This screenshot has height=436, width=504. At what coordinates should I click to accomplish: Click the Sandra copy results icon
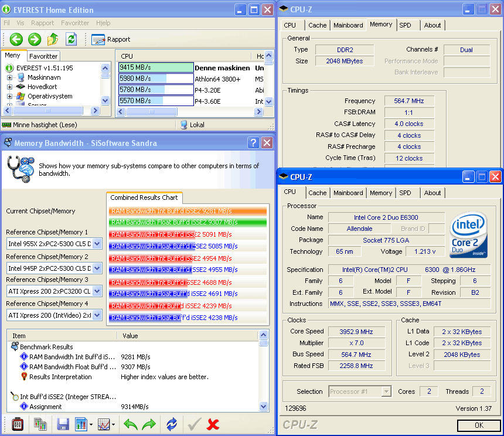(40, 424)
